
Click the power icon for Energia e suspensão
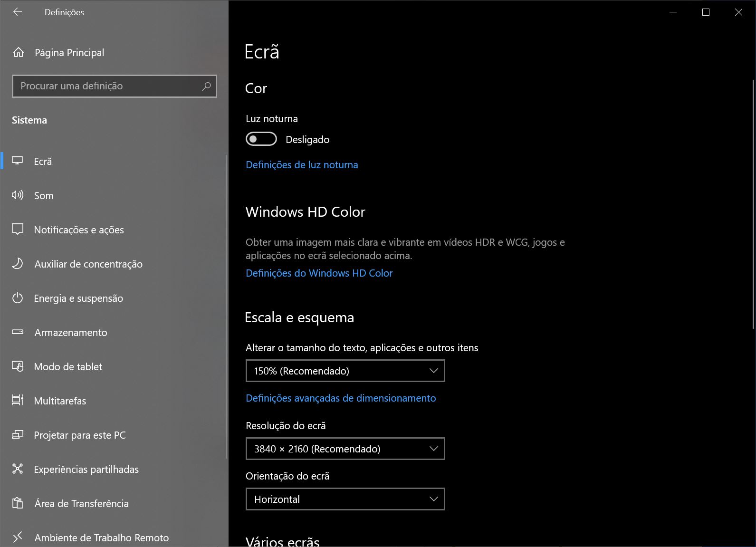coord(18,298)
